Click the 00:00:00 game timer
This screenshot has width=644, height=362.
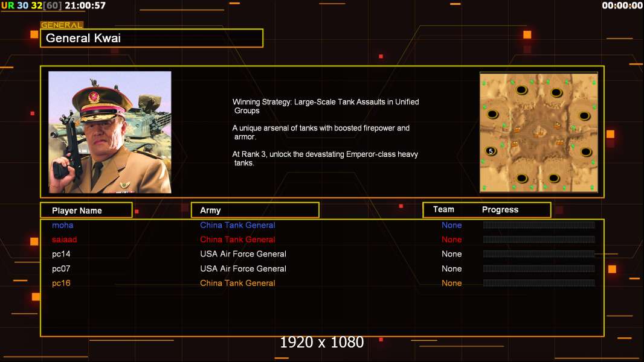pyautogui.click(x=622, y=6)
